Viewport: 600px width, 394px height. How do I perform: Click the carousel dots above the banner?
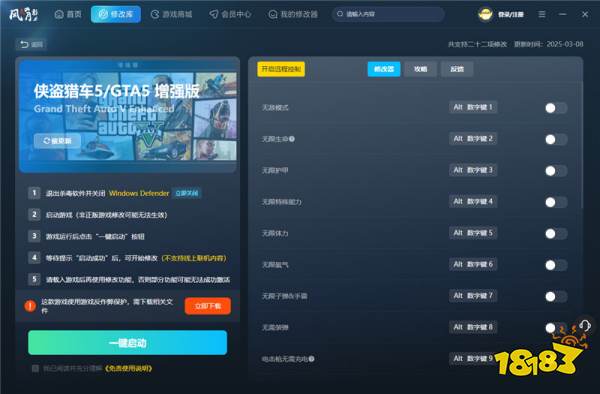128,65
